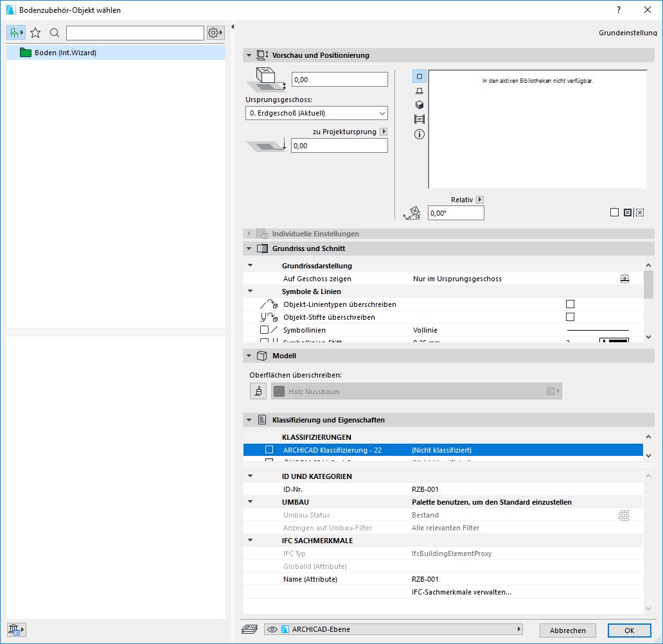The height and width of the screenshot is (644, 663).
Task: Click the rotation angle icon
Action: click(x=412, y=213)
